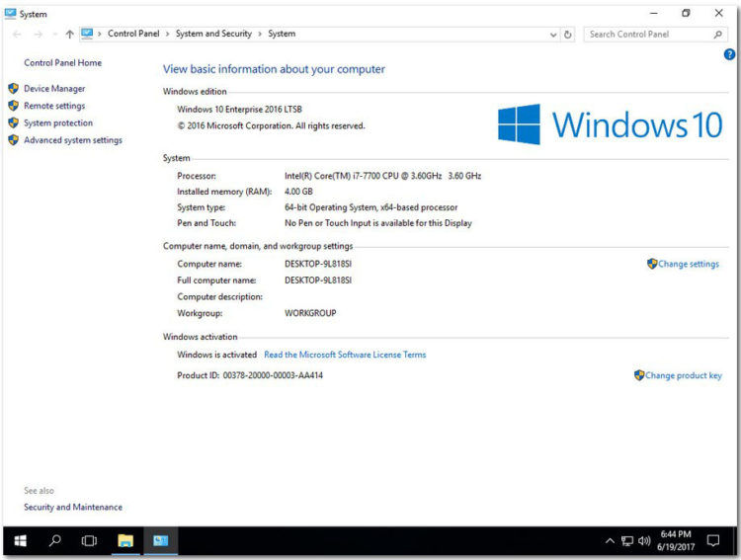Screen dimensions: 741x560
Task: Click the Back navigation arrow
Action: tap(17, 34)
